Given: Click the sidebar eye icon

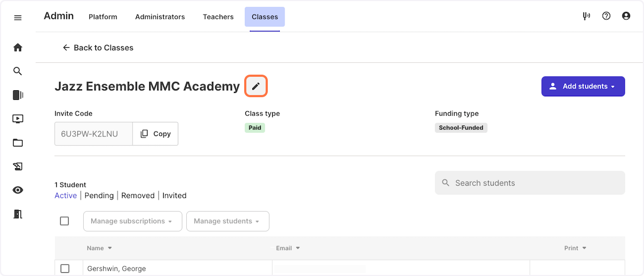Looking at the screenshot, I should 18,190.
